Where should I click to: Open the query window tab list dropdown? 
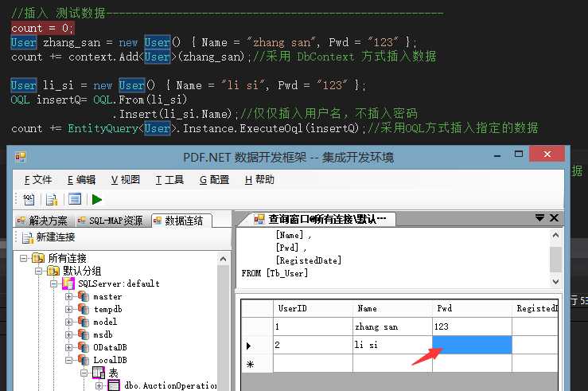tap(540, 218)
